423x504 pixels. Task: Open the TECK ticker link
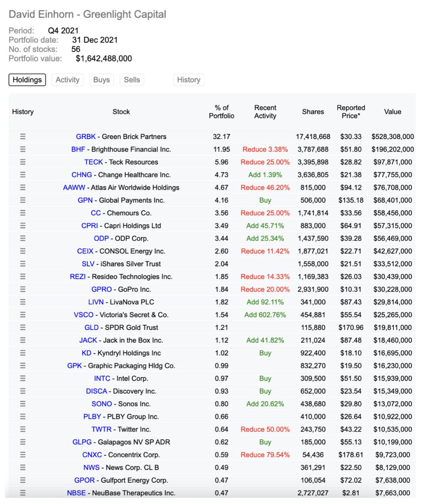click(93, 162)
